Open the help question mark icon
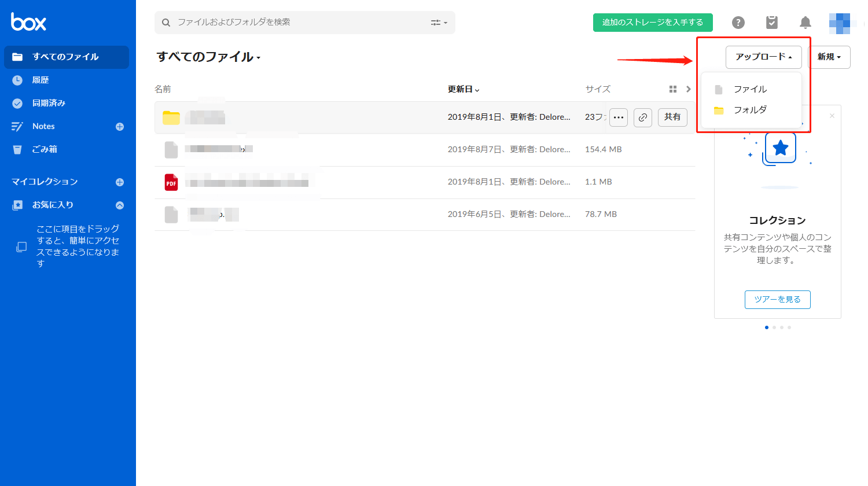 [738, 23]
